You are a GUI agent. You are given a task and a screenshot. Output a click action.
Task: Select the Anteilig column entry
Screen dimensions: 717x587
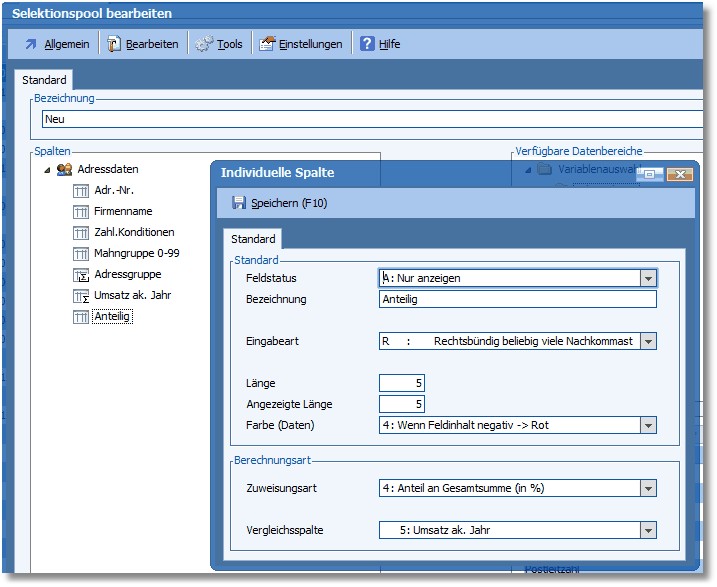click(113, 317)
